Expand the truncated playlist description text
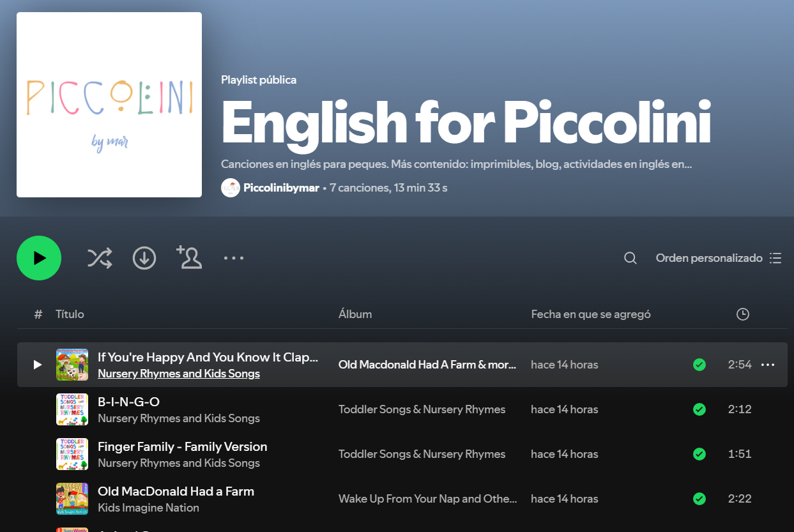 456,164
